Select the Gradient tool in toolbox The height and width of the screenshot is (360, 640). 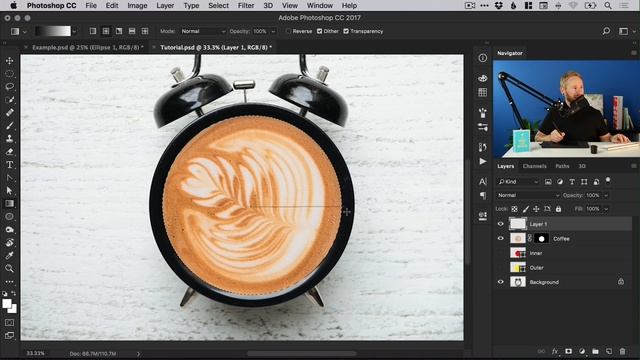tap(9, 204)
